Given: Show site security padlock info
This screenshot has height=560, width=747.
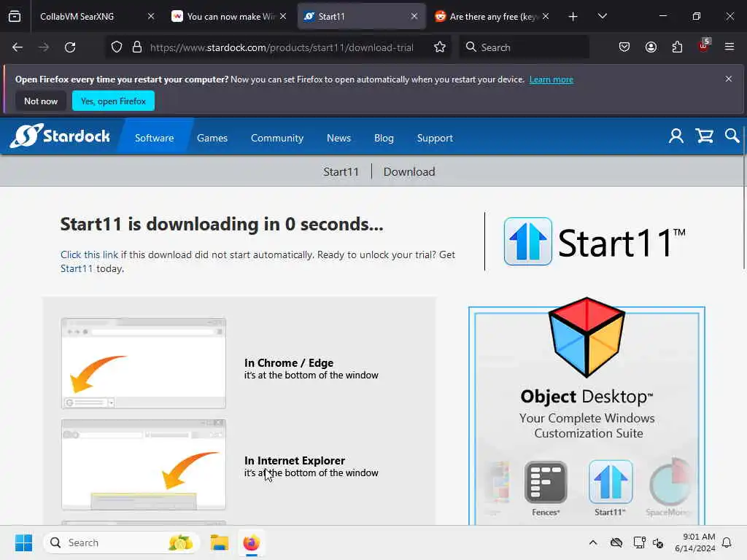Looking at the screenshot, I should pos(137,47).
